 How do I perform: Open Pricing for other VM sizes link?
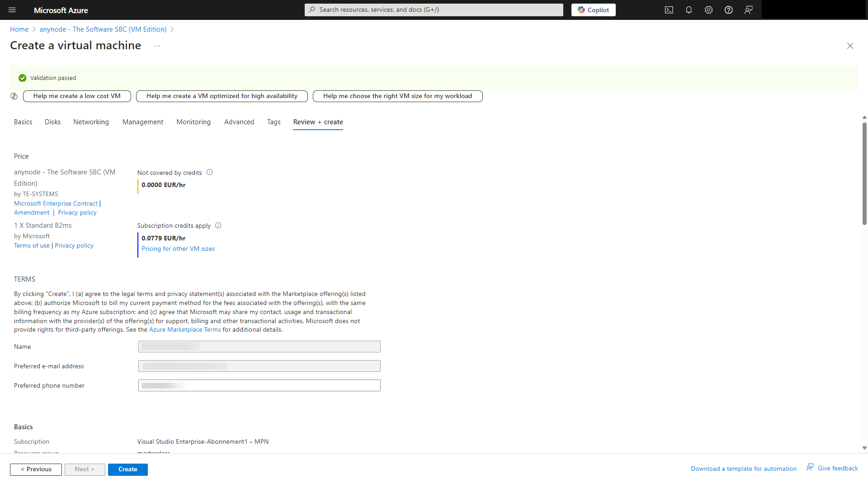tap(177, 249)
